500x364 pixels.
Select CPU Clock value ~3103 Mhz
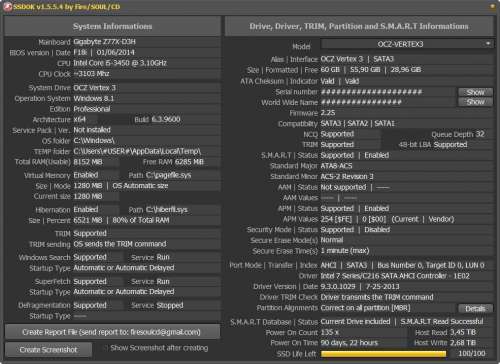coord(91,74)
